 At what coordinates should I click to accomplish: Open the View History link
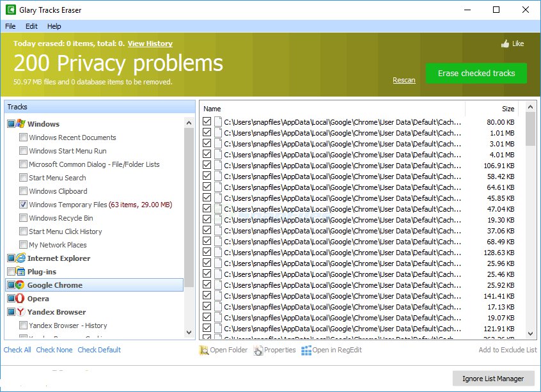[150, 43]
